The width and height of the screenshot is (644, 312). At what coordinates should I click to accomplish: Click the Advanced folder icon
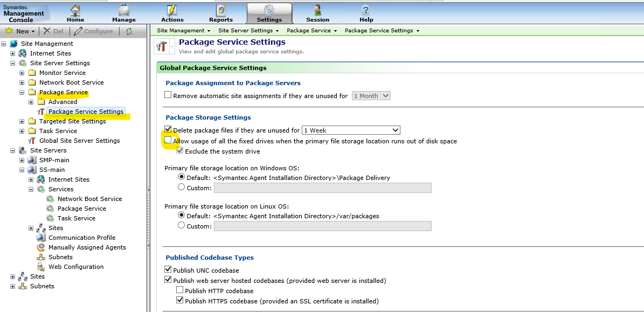(x=41, y=102)
